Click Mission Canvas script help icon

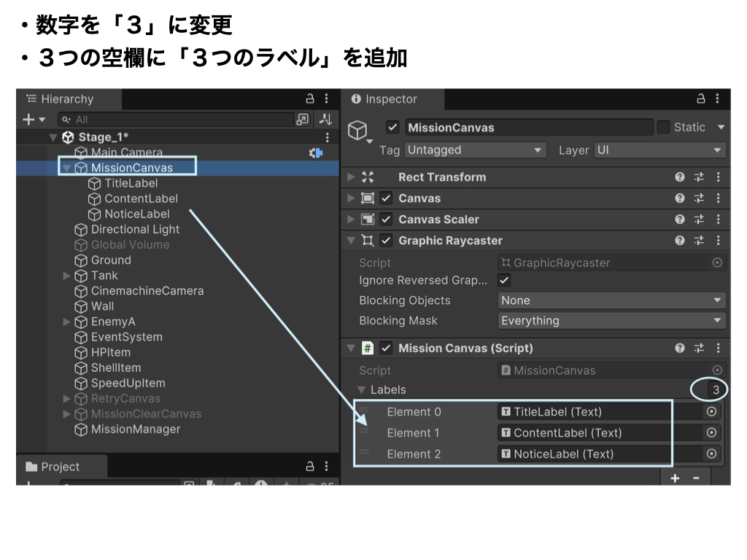pyautogui.click(x=680, y=349)
